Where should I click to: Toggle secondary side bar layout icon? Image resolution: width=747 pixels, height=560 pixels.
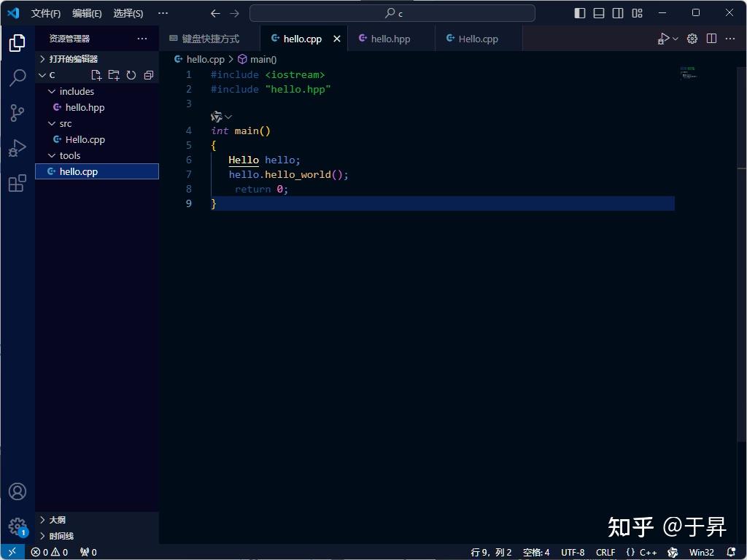(x=618, y=13)
